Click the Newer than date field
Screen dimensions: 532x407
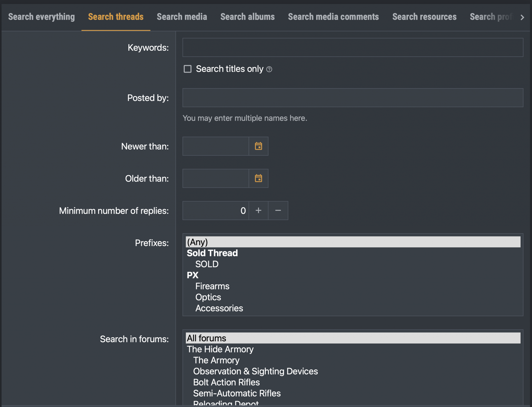(216, 146)
